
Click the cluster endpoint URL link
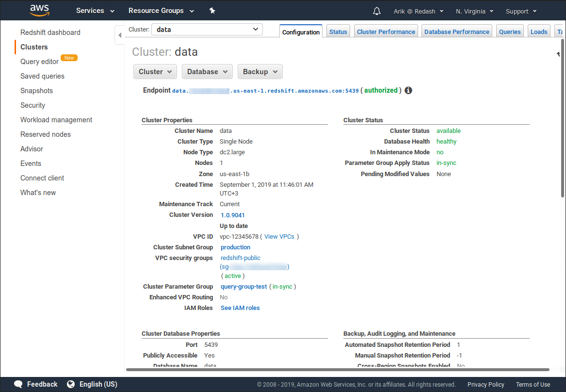click(x=265, y=91)
